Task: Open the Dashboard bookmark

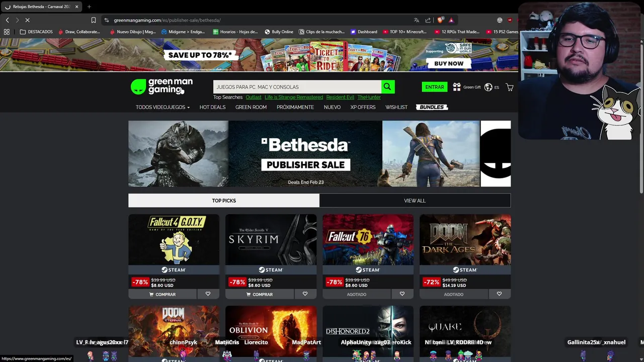Action: point(364,32)
